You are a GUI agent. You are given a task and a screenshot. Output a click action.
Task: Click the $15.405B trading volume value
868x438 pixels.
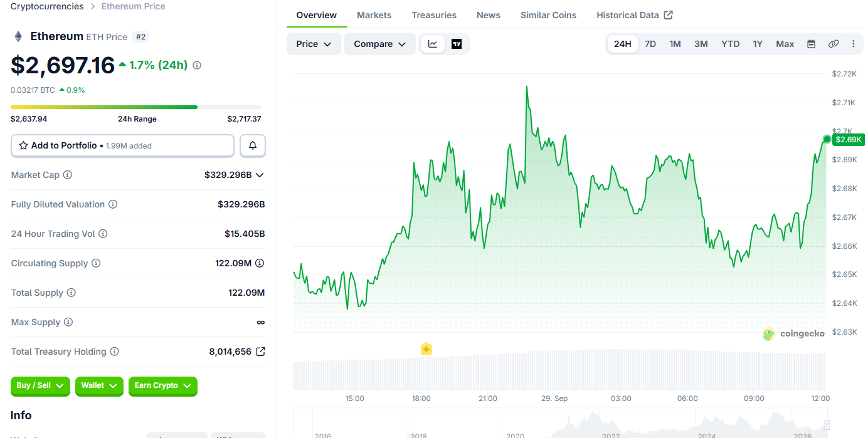[245, 234]
